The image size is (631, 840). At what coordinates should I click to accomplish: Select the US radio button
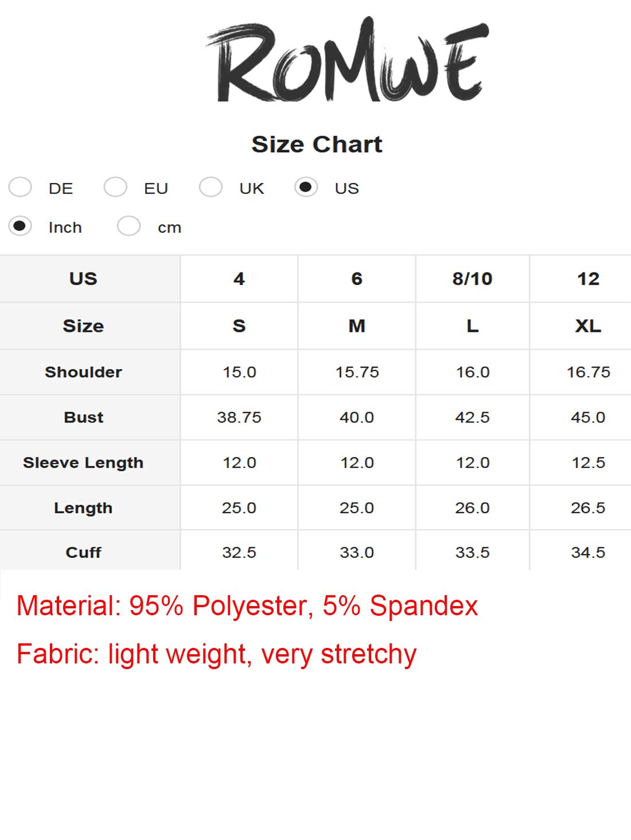[x=306, y=187]
